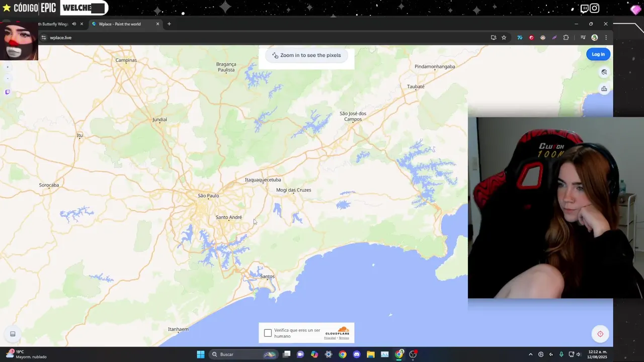The image size is (644, 362).
Task: Click the Itanhaém city label
Action: coord(178,329)
